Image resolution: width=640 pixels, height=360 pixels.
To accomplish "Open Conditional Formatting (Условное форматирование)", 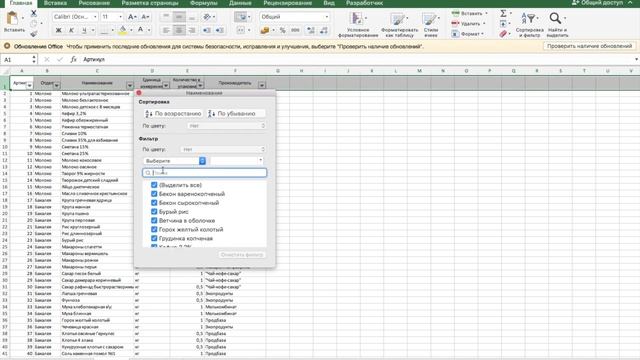I will pyautogui.click(x=358, y=24).
